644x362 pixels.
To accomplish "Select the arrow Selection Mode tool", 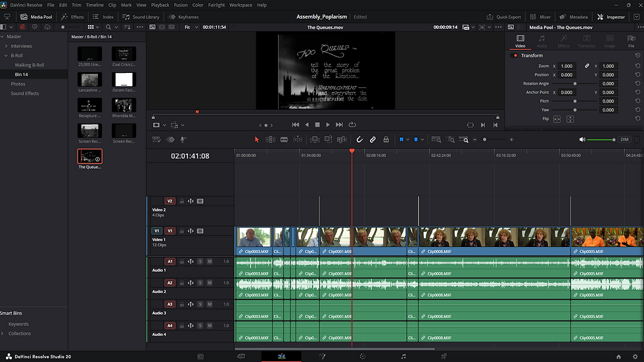I will (x=256, y=139).
